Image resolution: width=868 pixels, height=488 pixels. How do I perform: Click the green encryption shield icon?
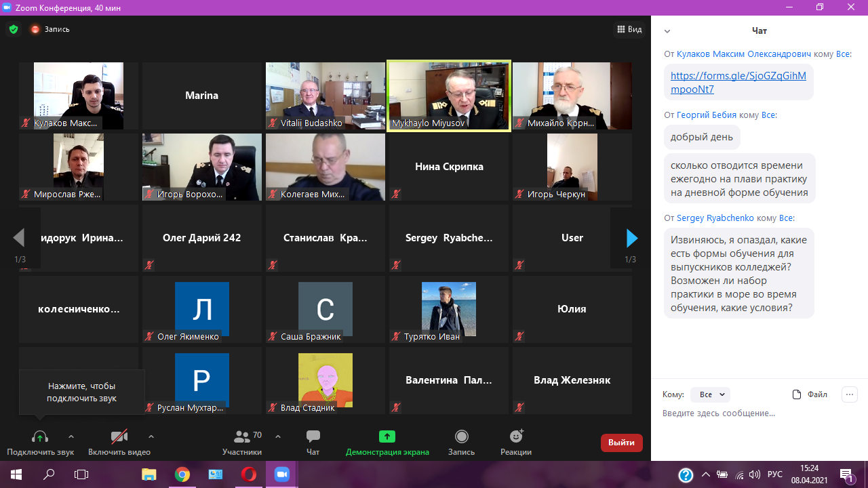pos(14,29)
